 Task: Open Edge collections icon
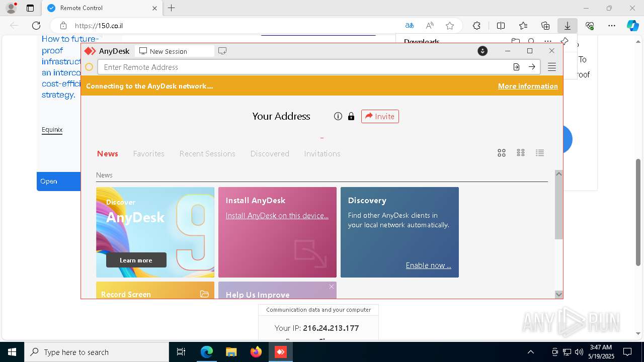click(x=545, y=26)
